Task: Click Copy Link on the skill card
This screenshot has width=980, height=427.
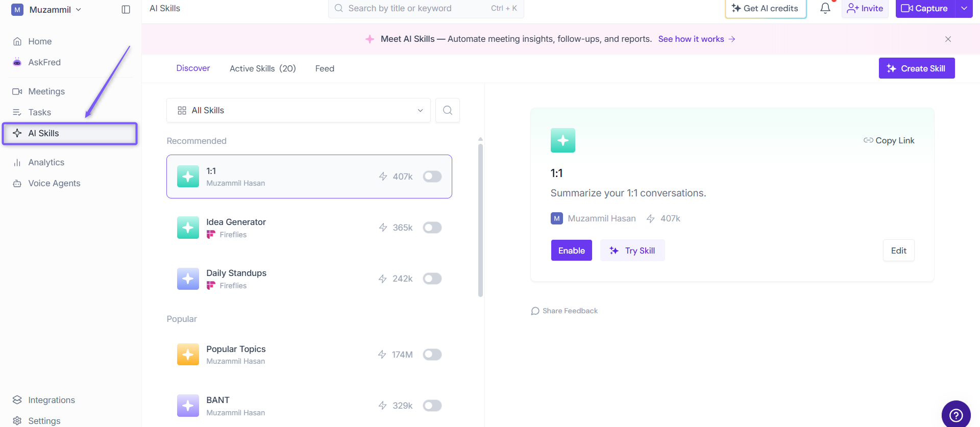Action: coord(889,140)
